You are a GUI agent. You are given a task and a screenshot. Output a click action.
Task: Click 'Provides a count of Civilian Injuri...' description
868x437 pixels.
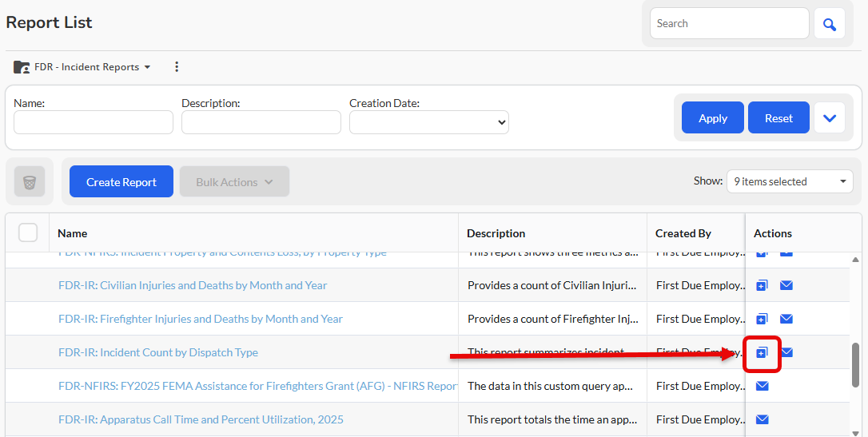point(552,285)
